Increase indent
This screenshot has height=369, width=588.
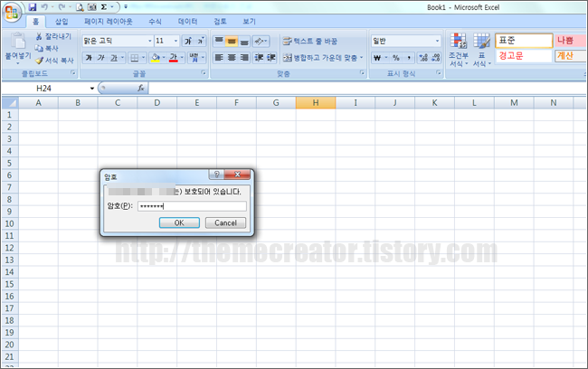click(x=270, y=57)
